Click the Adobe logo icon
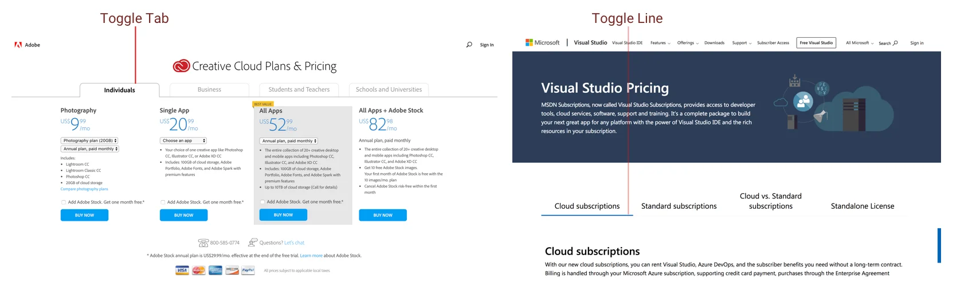 click(18, 45)
